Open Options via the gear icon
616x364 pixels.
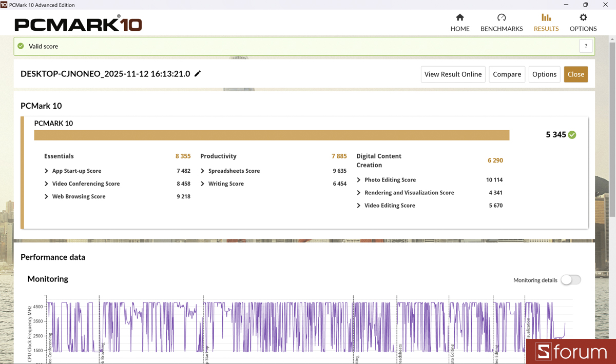(583, 18)
